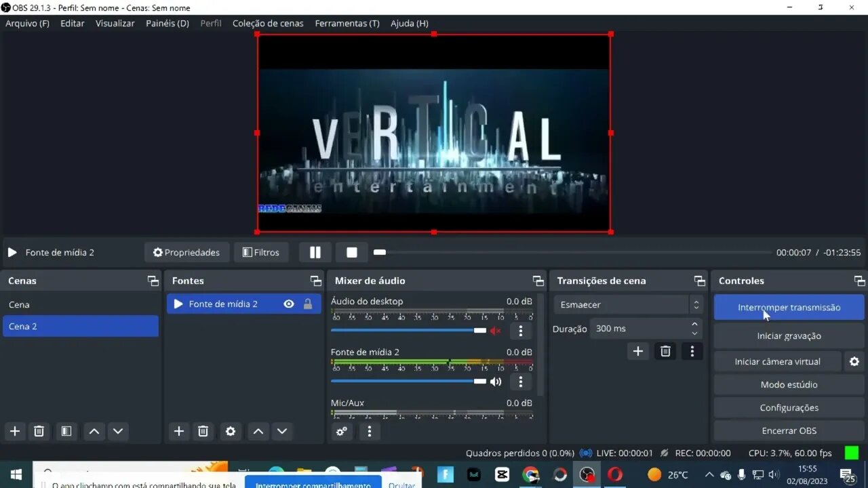Image resolution: width=868 pixels, height=488 pixels.
Task: Open Esmaecer transition type dropdown
Action: (x=627, y=305)
